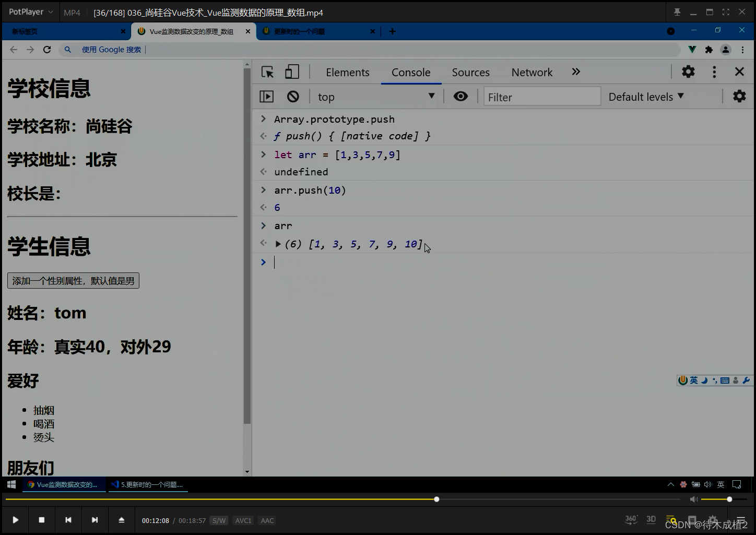Clear the console with the ban icon
Screen dimensions: 756x535
click(x=293, y=97)
